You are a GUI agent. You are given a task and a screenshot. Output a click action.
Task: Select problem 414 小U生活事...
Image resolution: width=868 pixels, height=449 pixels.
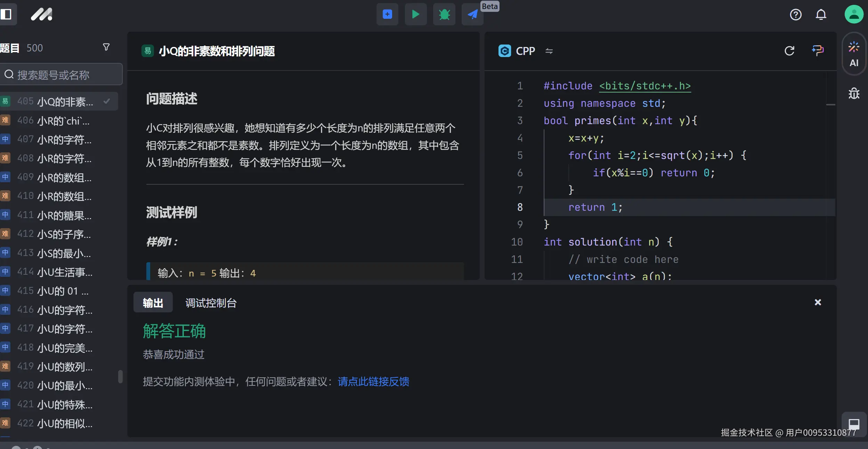tap(58, 272)
